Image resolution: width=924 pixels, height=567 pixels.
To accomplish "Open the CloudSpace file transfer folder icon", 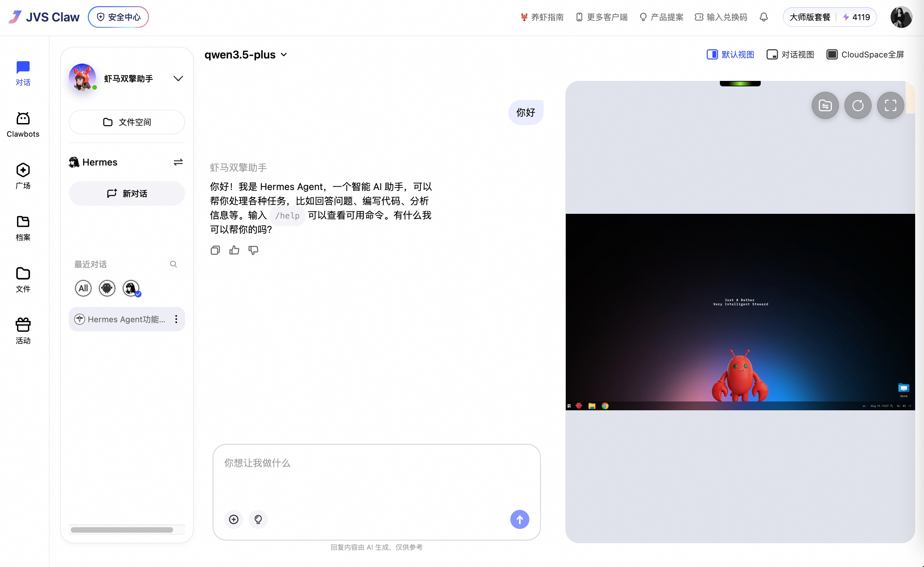I will pyautogui.click(x=825, y=106).
